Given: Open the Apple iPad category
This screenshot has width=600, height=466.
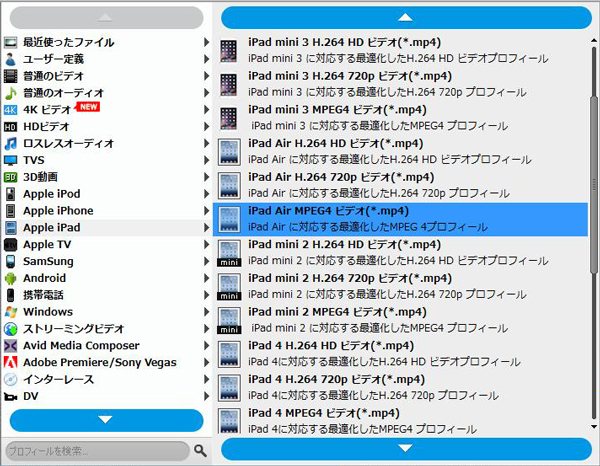Looking at the screenshot, I should [106, 228].
